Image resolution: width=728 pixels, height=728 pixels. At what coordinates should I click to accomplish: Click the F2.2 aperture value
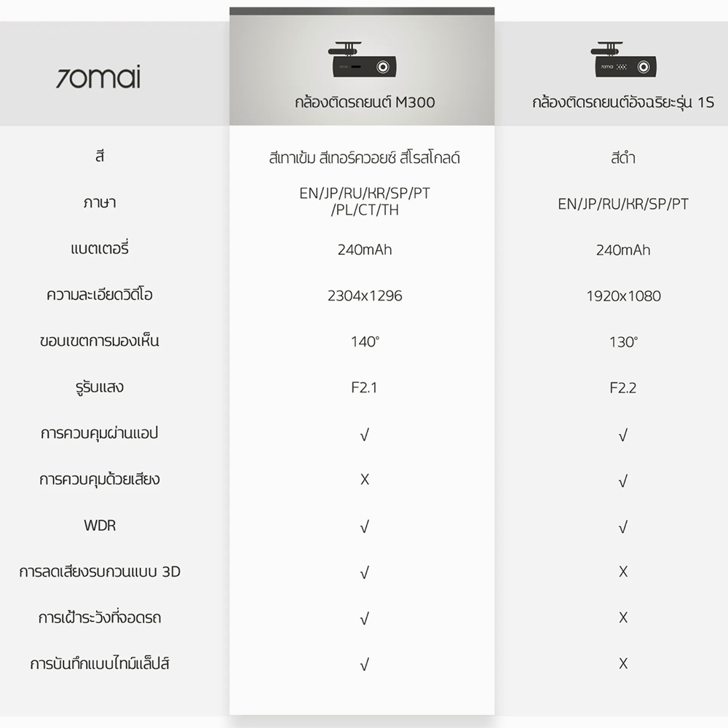623,388
